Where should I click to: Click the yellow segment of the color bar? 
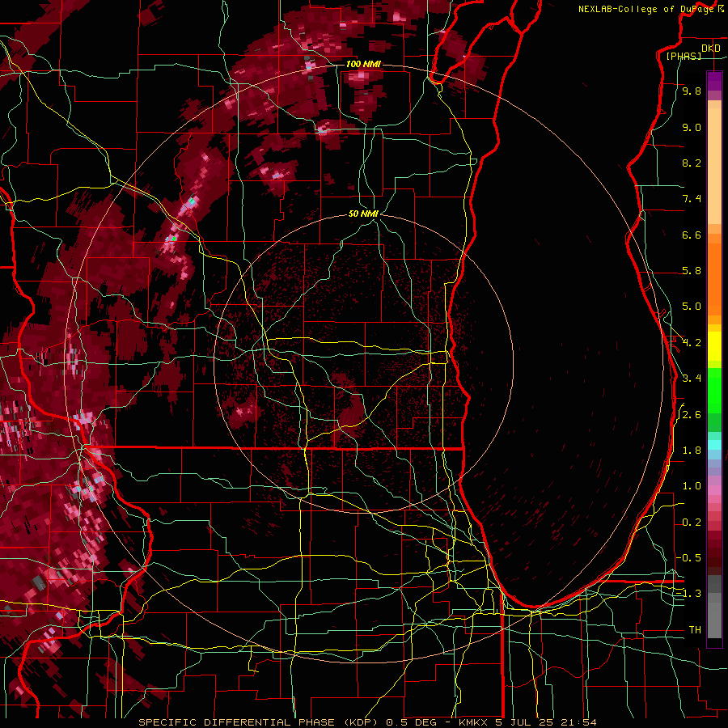pyautogui.click(x=714, y=346)
